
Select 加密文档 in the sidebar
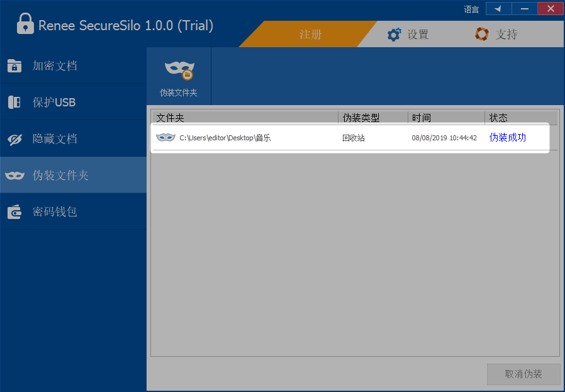pos(73,65)
